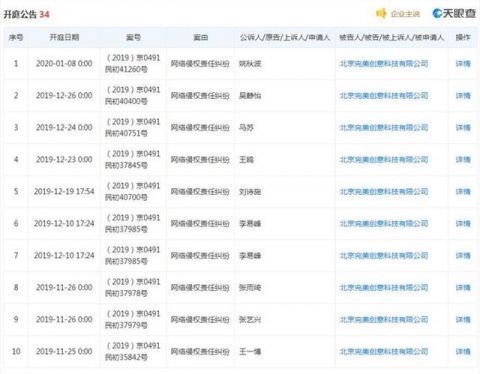The height and width of the screenshot is (374, 480).
Task: Select case number 京0491民初40751号
Action: tap(133, 128)
